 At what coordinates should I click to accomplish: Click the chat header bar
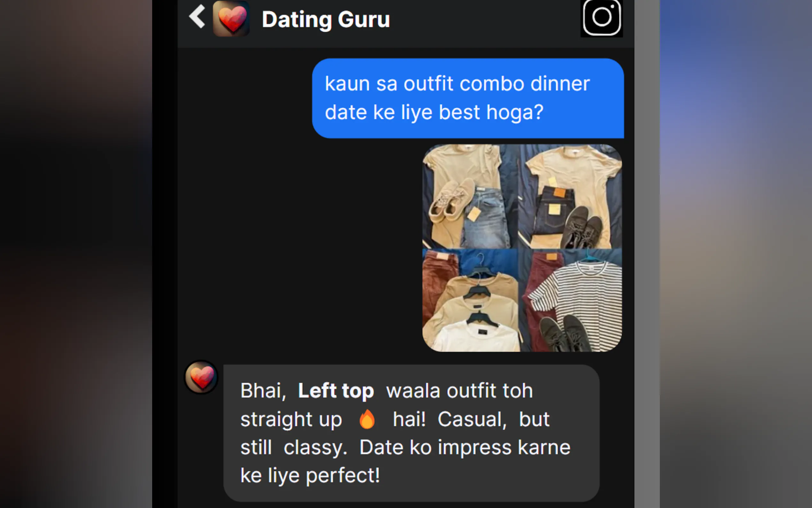(x=405, y=24)
